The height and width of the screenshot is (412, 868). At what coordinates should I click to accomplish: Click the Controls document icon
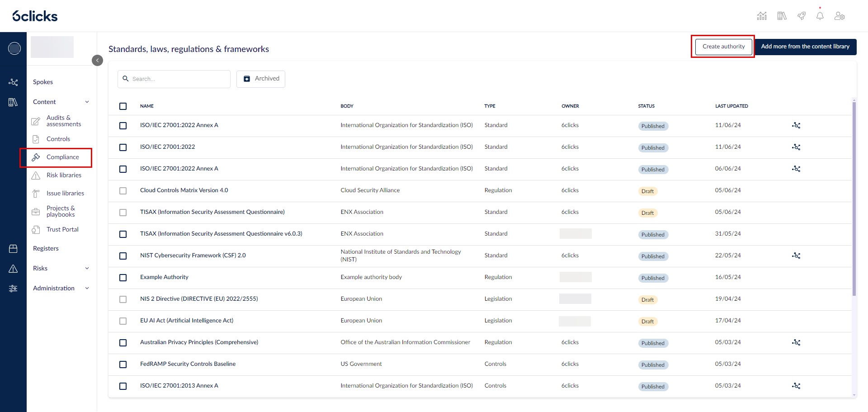click(x=36, y=139)
